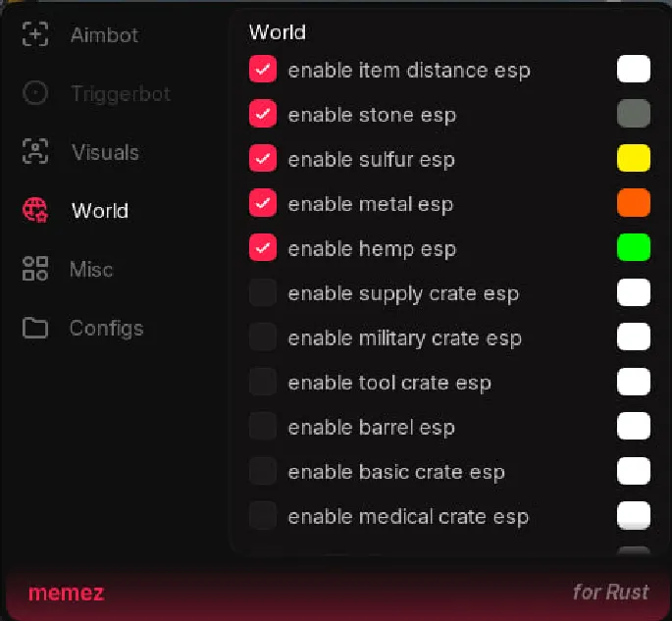Disable the stone esp checkbox
672x621 pixels.
262,115
